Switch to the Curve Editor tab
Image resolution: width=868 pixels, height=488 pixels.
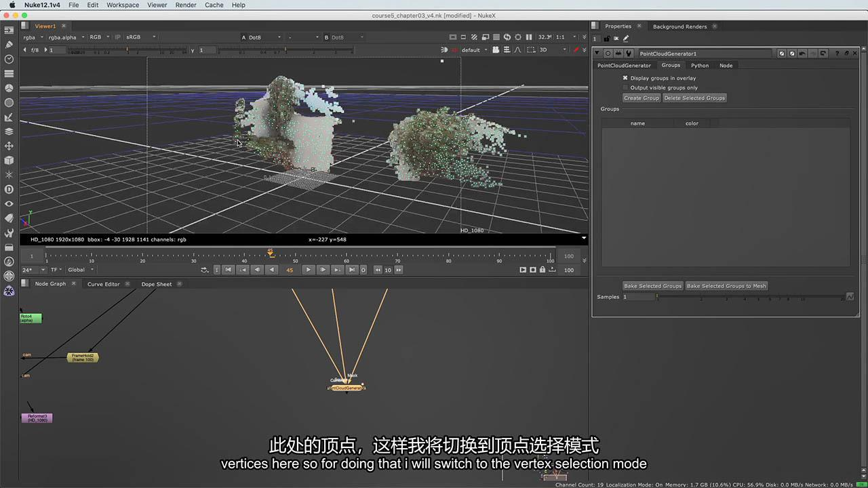click(103, 284)
